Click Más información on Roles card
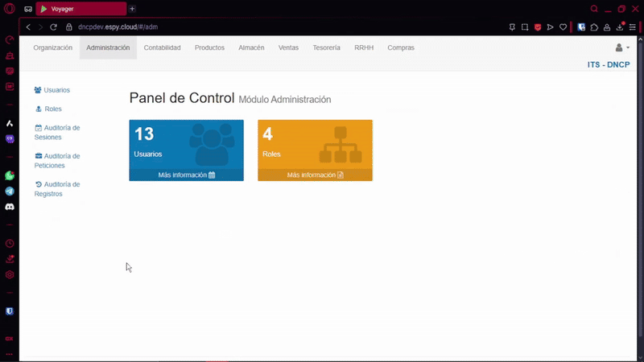This screenshot has width=644, height=362. pyautogui.click(x=315, y=175)
